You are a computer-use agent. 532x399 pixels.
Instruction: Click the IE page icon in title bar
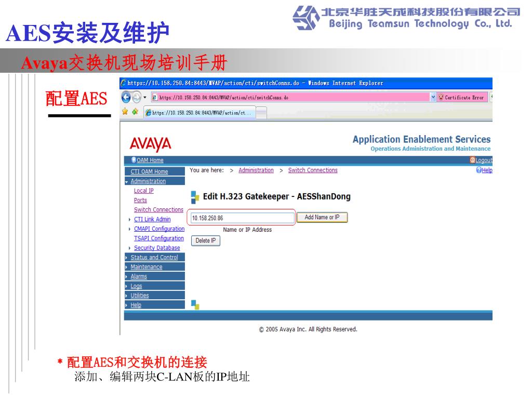(x=124, y=83)
